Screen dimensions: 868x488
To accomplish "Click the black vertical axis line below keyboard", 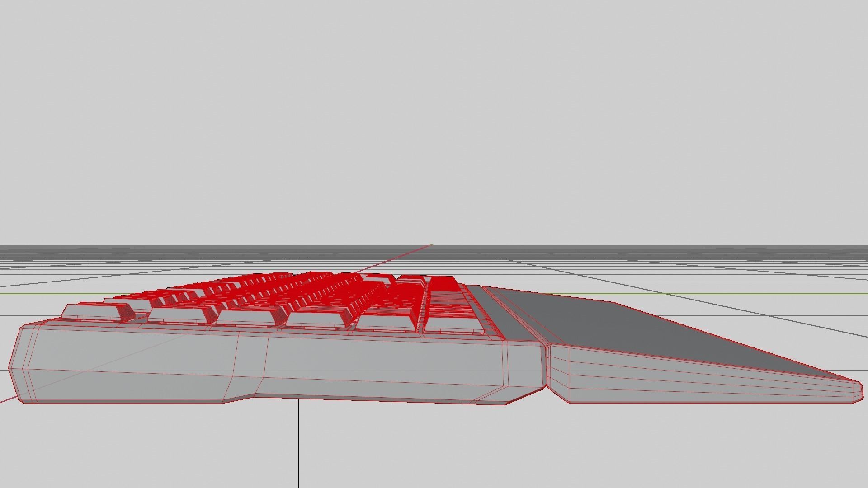I will [298, 443].
